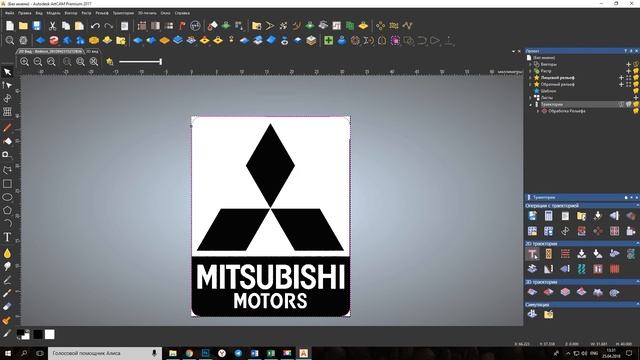Select the Шаблон tree item
The height and width of the screenshot is (360, 640).
tap(548, 91)
